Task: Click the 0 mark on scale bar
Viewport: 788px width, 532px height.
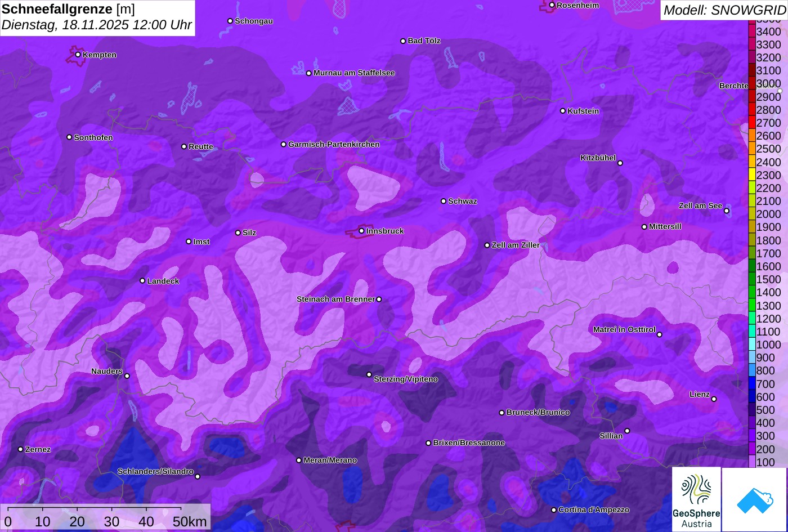Action: [8, 522]
